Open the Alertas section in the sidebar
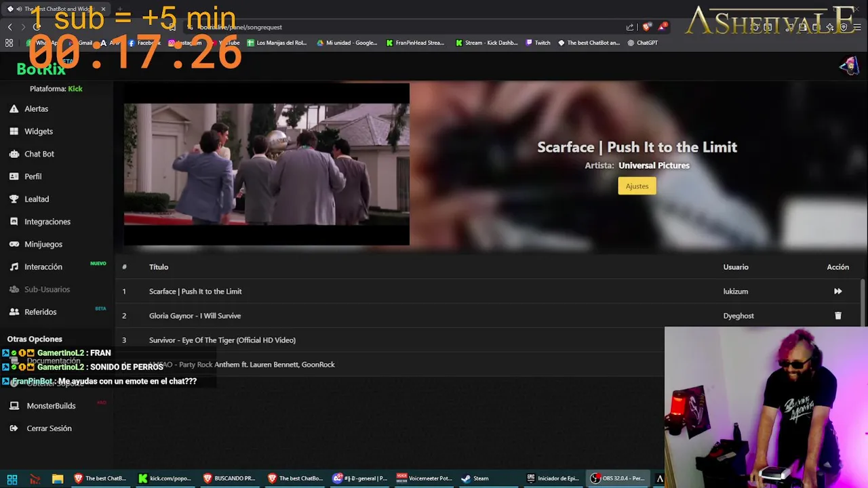 click(36, 108)
